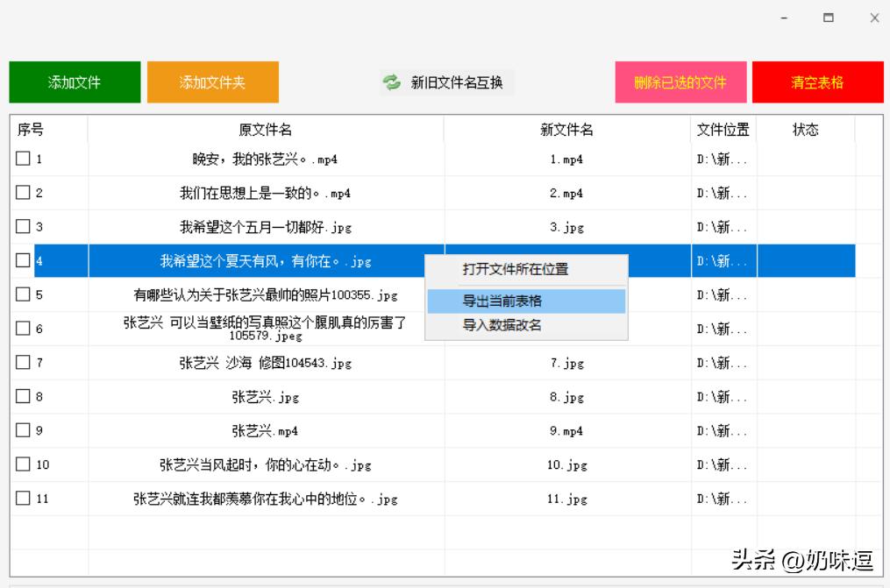Viewport: 890px width, 588px height.
Task: Enable the checkbox for row 4
Action: click(24, 260)
